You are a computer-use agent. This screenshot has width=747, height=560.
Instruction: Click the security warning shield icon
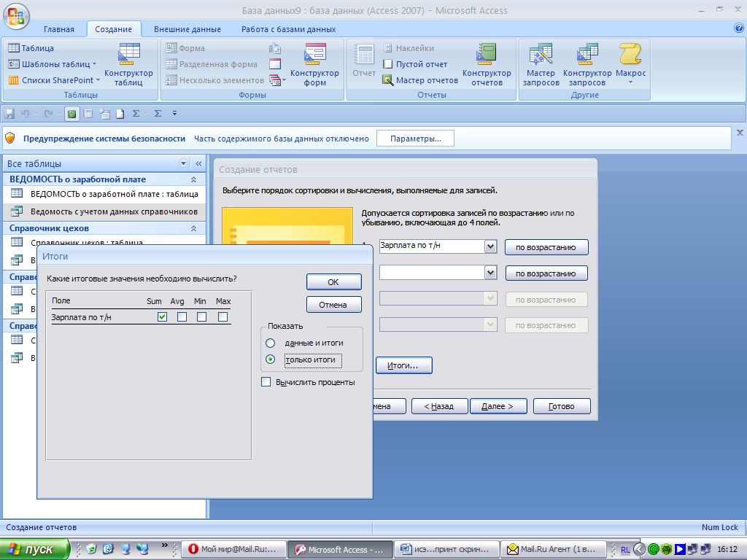(x=10, y=138)
